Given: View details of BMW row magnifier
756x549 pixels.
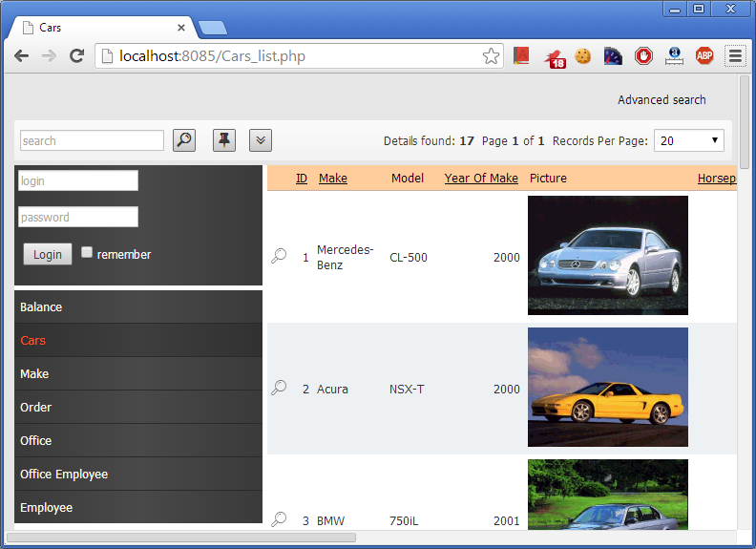Looking at the screenshot, I should pyautogui.click(x=279, y=519).
